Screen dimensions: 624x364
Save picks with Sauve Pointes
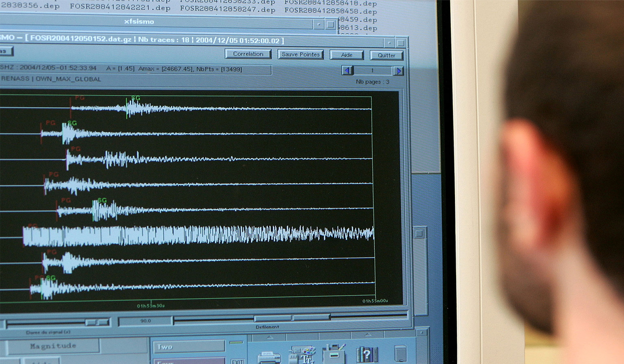301,55
